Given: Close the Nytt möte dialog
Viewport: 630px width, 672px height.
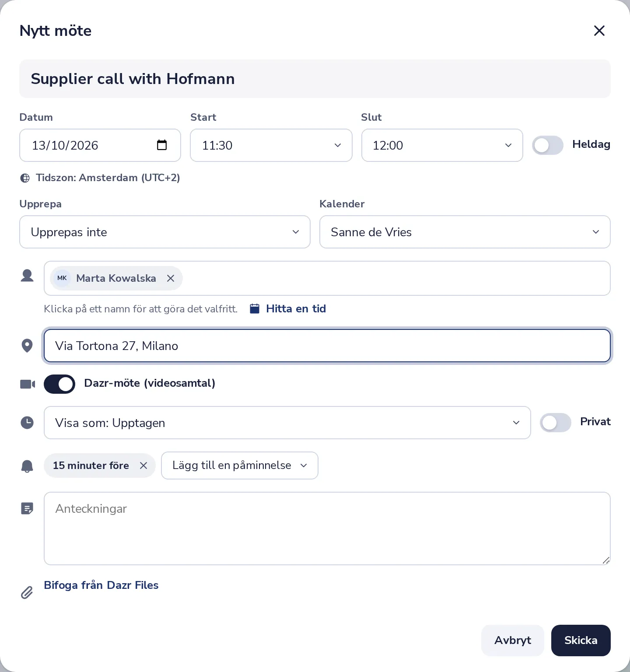Looking at the screenshot, I should pos(599,31).
